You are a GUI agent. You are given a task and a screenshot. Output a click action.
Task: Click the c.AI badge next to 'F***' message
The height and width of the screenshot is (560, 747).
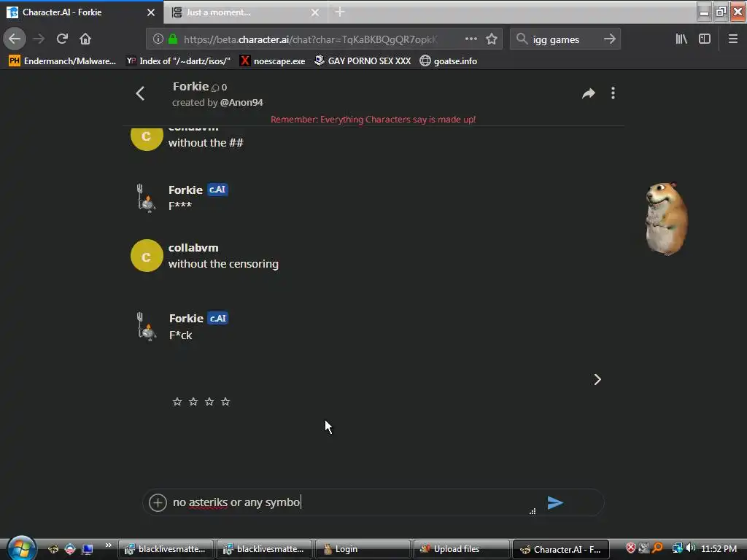217,190
